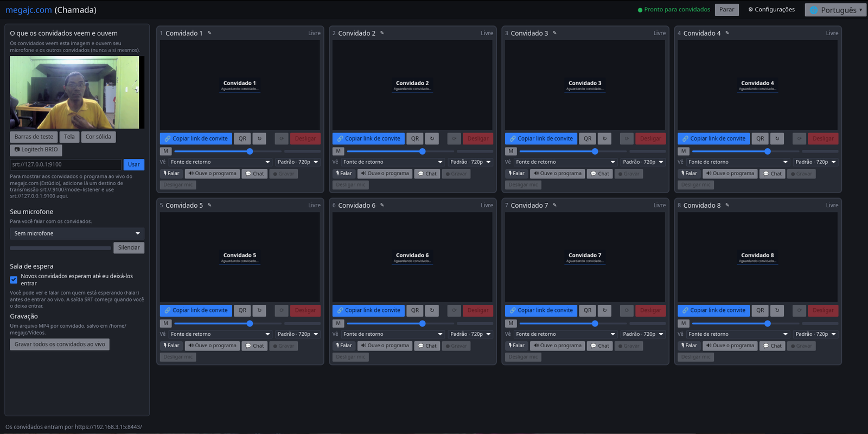The width and height of the screenshot is (868, 434).
Task: Open chat with Convidado 2
Action: tap(427, 174)
